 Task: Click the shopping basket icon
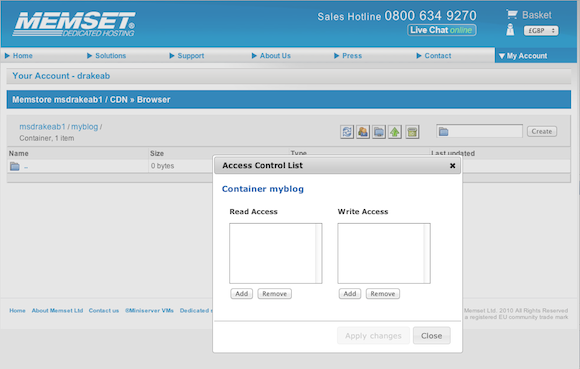point(512,14)
